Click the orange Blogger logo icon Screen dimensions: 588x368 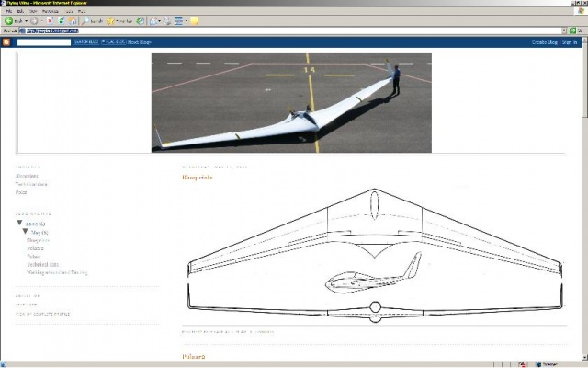coord(6,42)
